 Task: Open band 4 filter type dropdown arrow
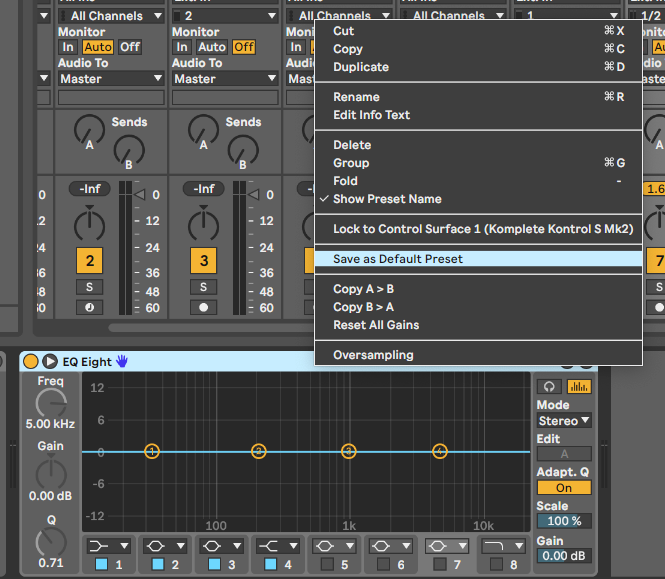pos(293,546)
